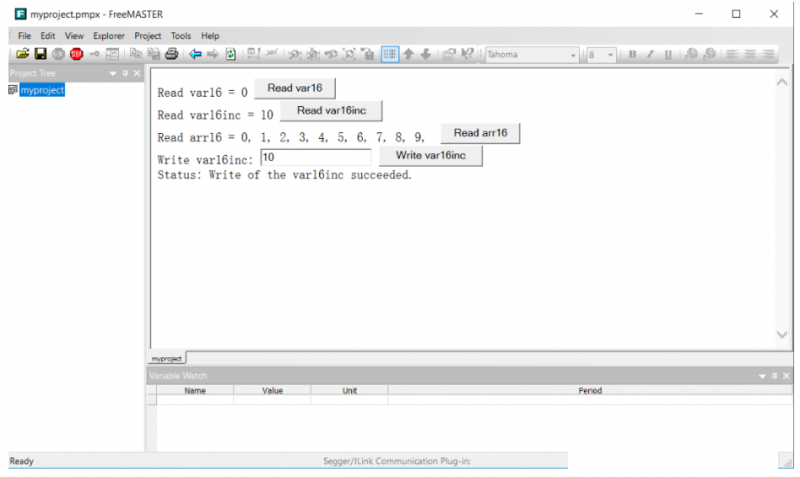Click the green Refresh page icon
This screenshot has width=800, height=477.
click(231, 54)
